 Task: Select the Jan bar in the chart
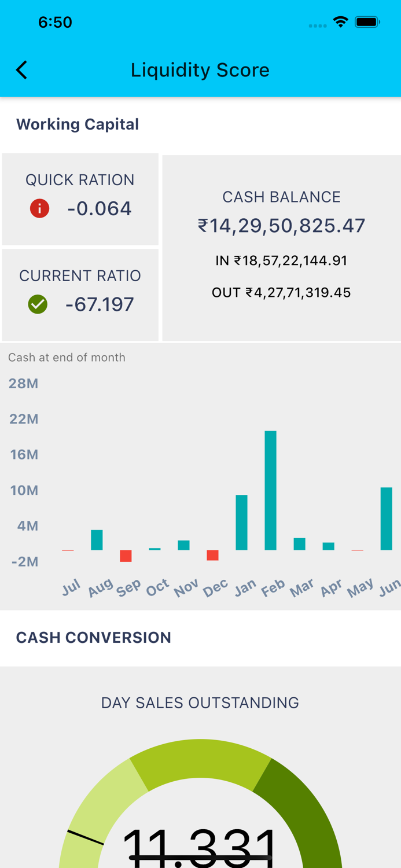point(242,521)
